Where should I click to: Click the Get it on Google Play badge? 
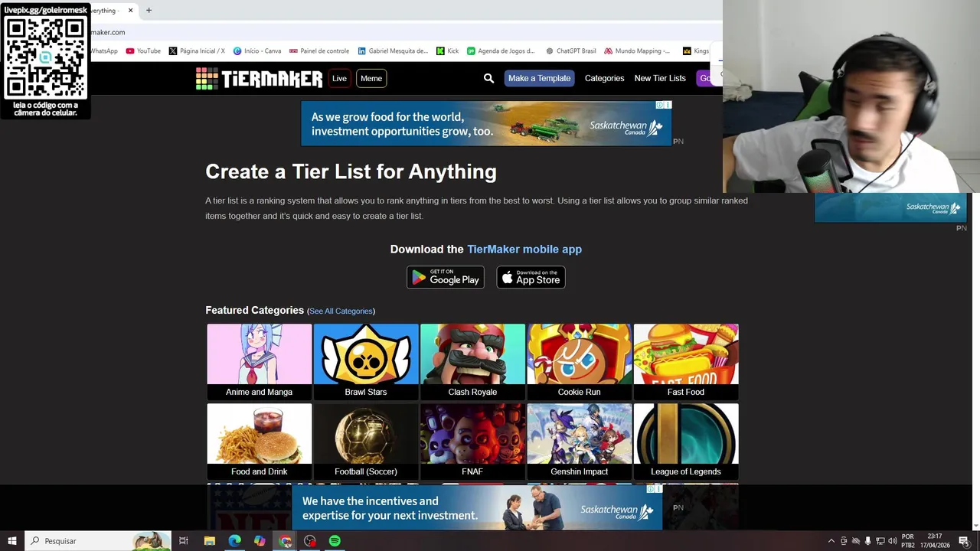click(446, 277)
